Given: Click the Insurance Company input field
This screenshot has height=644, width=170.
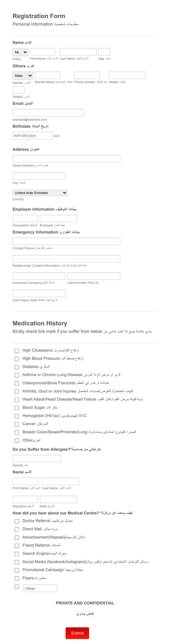Looking at the screenshot, I should coord(39,276).
